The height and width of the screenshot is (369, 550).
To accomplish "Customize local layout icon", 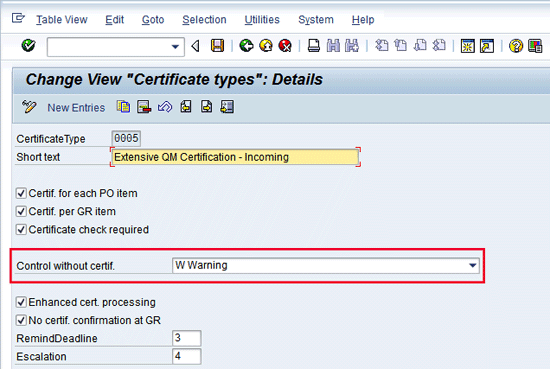I will pos(535,46).
